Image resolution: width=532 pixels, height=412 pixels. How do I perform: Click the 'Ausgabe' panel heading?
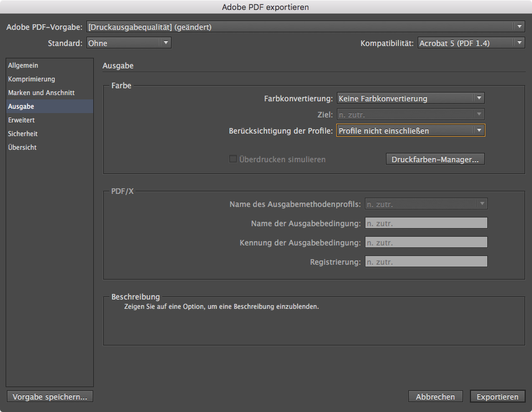[x=118, y=65]
